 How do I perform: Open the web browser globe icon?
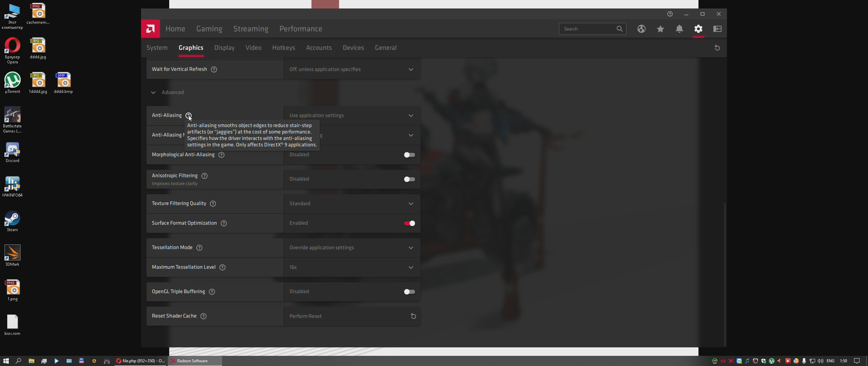point(641,29)
